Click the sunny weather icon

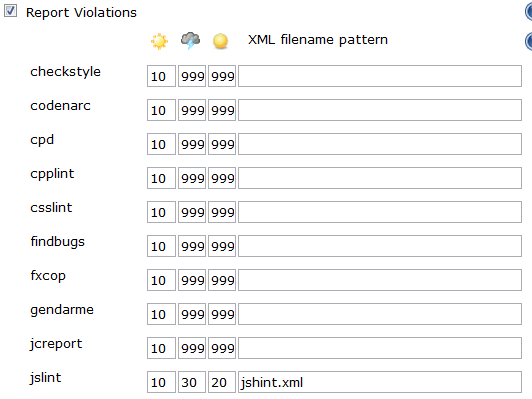coord(159,41)
